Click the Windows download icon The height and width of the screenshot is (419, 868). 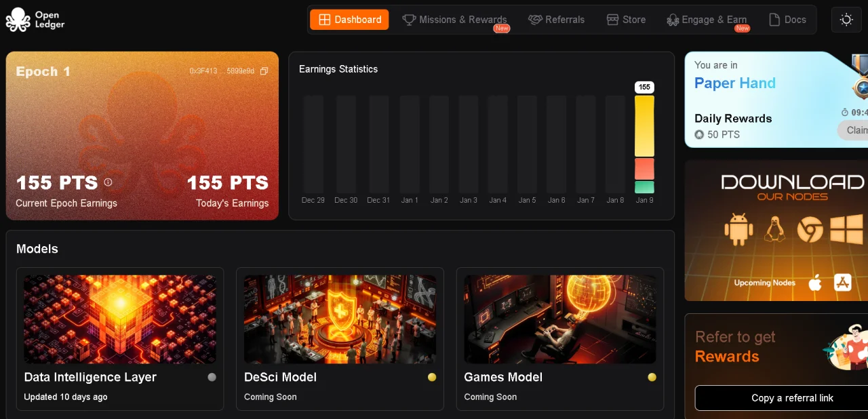click(846, 229)
